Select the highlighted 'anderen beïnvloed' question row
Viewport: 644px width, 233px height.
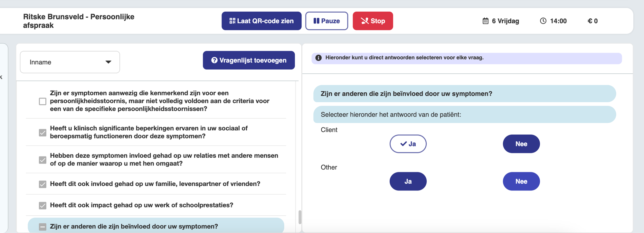(134, 227)
